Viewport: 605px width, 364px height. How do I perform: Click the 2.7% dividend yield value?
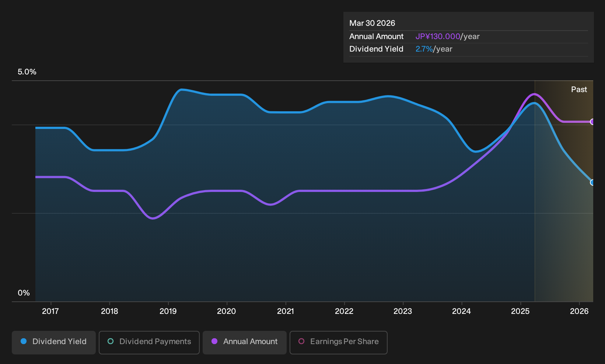tap(424, 49)
